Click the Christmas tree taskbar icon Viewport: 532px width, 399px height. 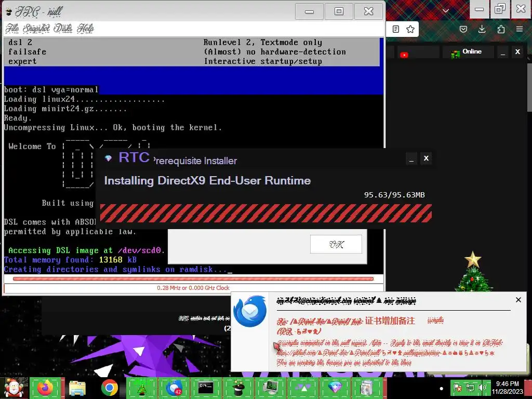(x=141, y=388)
